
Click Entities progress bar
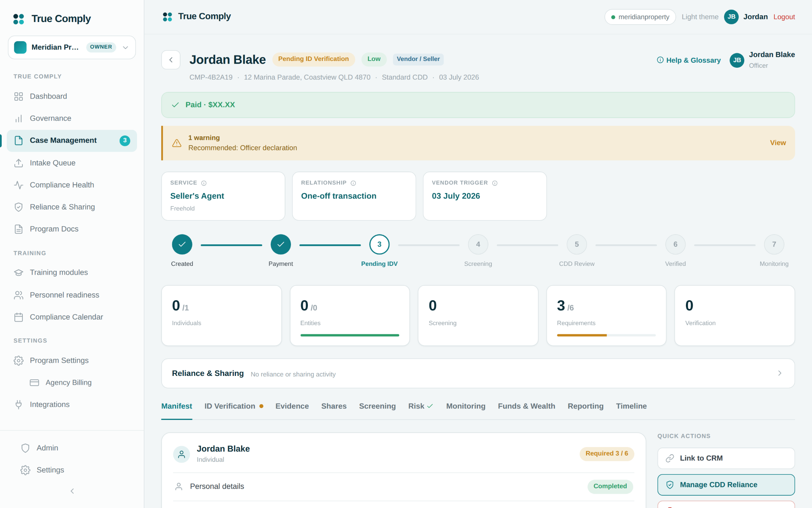350,335
